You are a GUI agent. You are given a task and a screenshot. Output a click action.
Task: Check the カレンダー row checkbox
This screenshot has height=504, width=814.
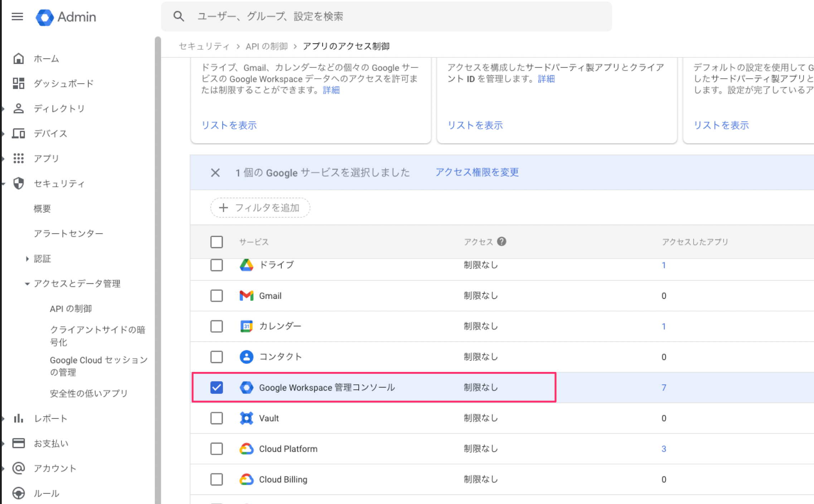coord(217,326)
